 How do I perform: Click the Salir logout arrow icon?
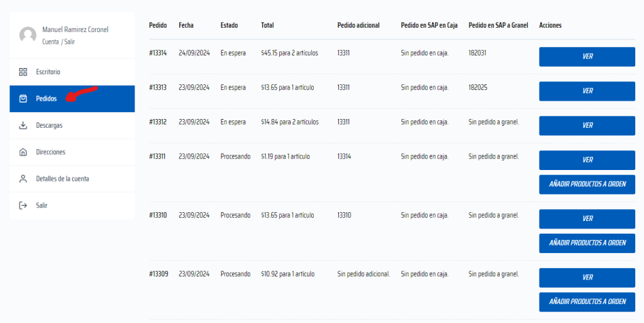[23, 205]
